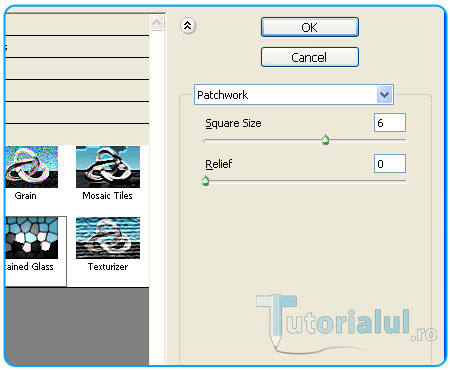
Task: Click the Square Size value field
Action: (390, 123)
